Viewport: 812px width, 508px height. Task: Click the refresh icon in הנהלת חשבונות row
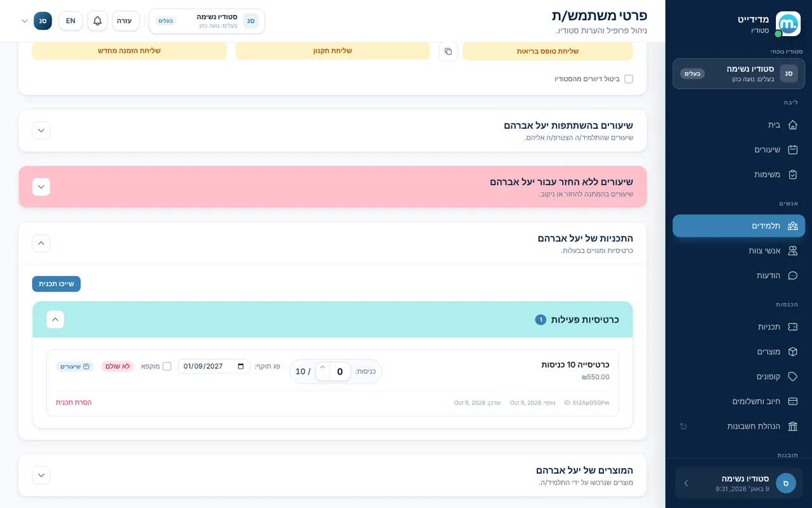(683, 426)
